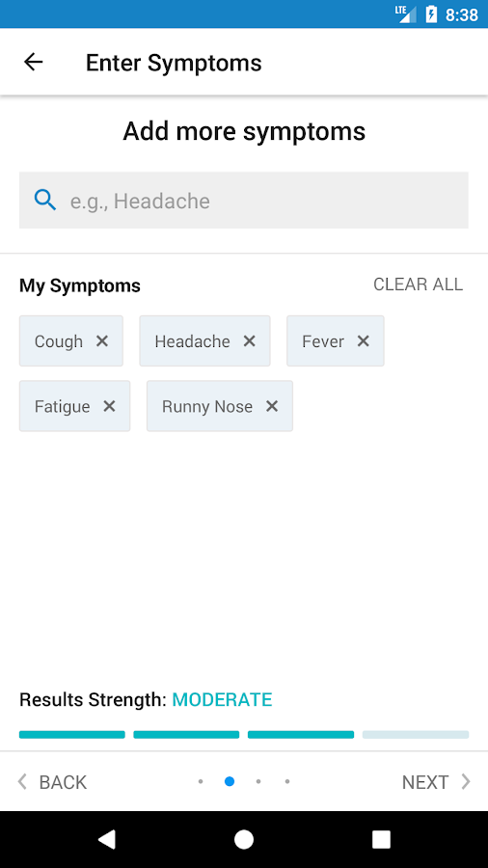Tap Android back triangle button
This screenshot has height=868, width=488.
107,839
